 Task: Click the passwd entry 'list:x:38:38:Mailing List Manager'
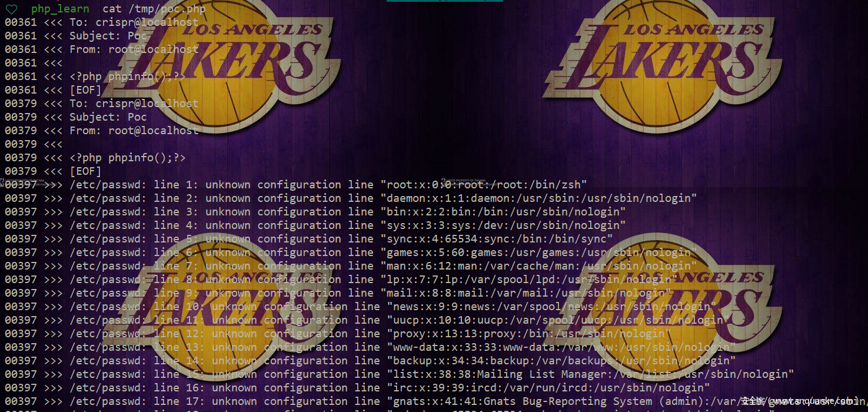coord(590,374)
